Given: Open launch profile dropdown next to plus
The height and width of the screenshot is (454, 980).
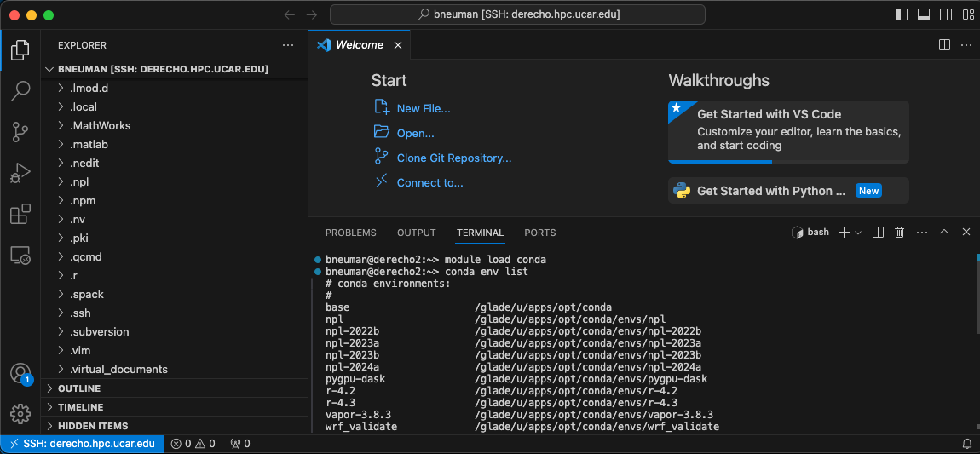Looking at the screenshot, I should click(x=858, y=233).
